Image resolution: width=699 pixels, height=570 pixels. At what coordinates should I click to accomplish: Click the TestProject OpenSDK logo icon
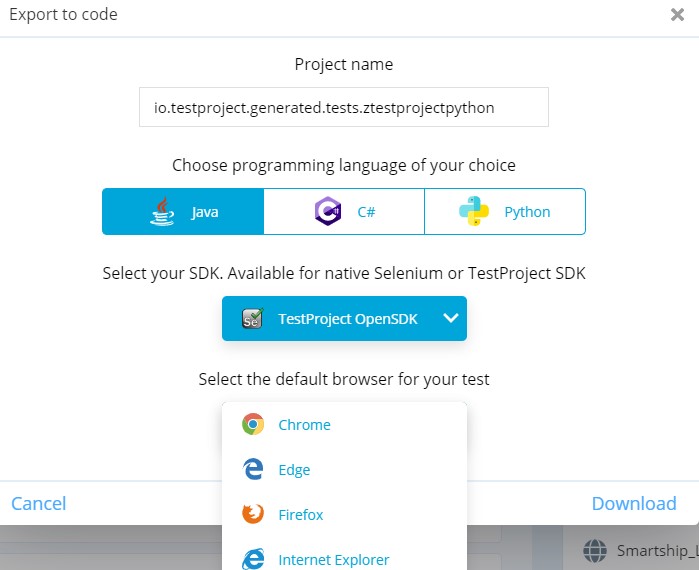point(252,318)
